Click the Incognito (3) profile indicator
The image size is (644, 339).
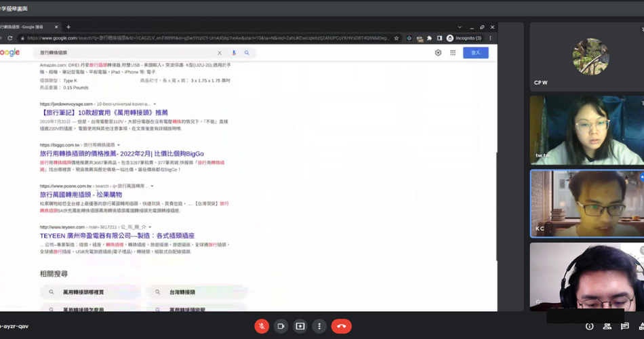pos(464,38)
